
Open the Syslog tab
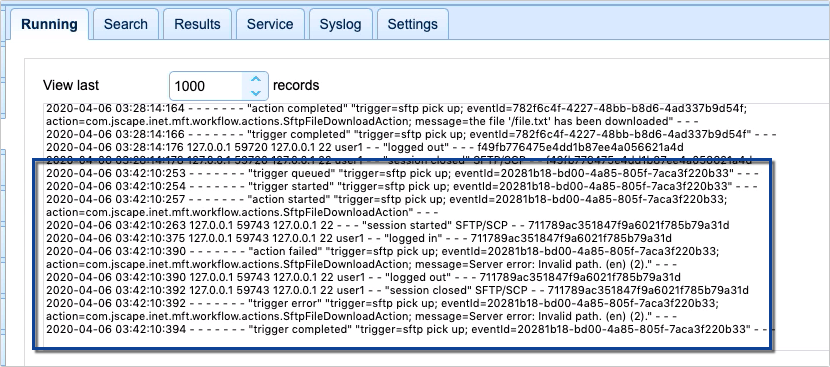340,24
